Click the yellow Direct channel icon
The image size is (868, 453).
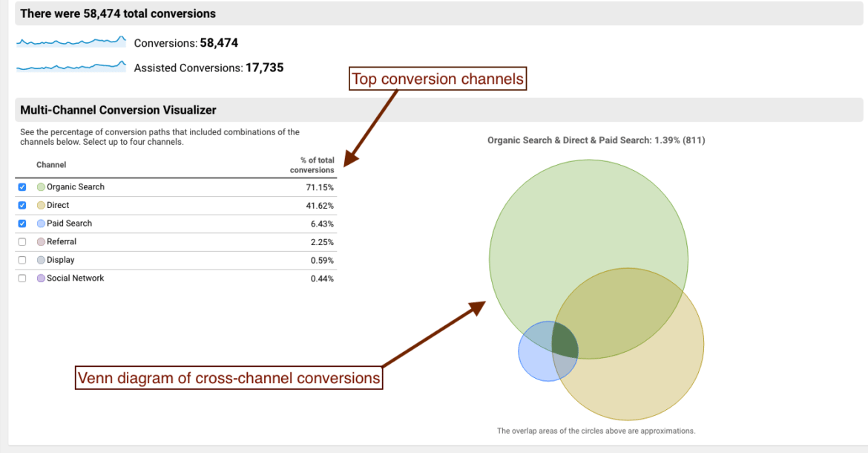tap(41, 205)
